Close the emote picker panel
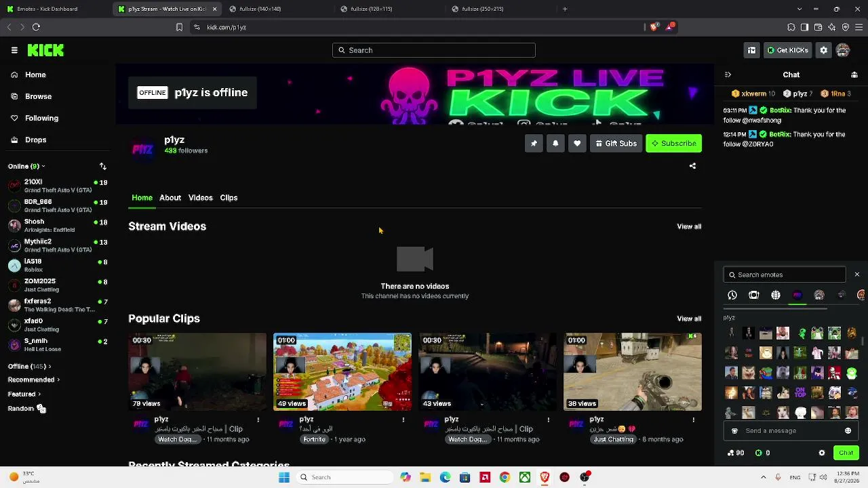 coord(857,274)
